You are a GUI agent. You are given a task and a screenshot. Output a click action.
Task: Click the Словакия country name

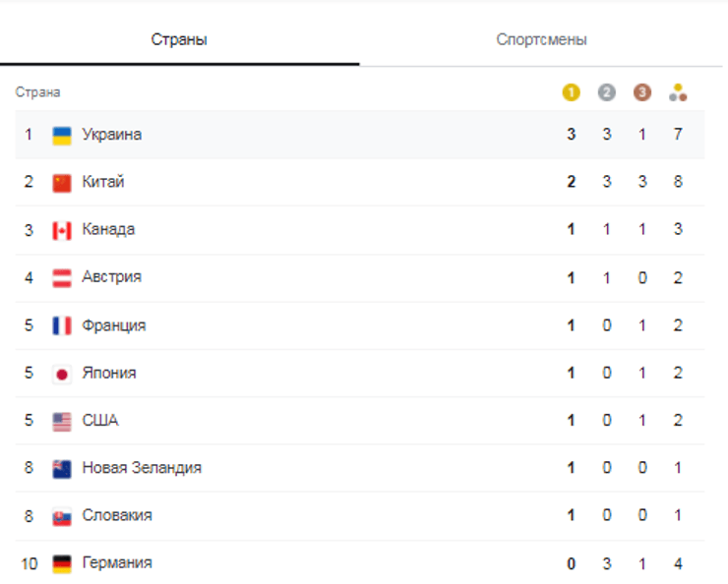point(116,515)
